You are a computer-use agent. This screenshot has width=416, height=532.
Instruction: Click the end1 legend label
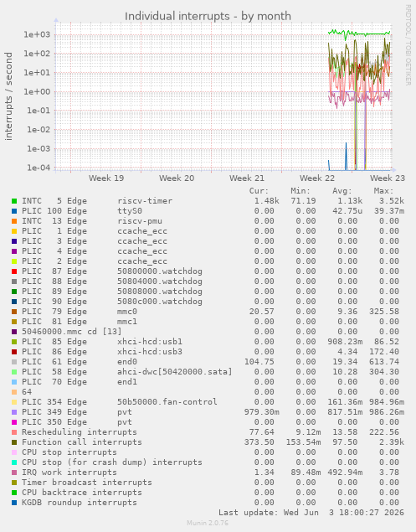point(127,382)
